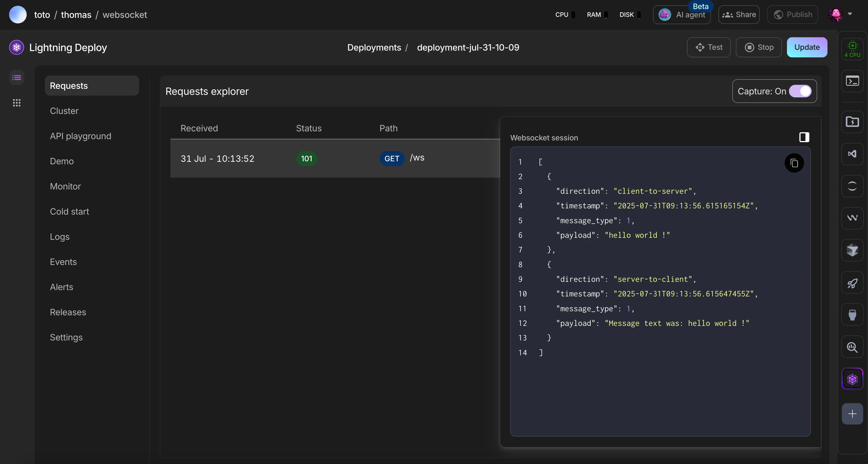Open the toto breadcrumb link
The image size is (868, 464).
[x=42, y=15]
